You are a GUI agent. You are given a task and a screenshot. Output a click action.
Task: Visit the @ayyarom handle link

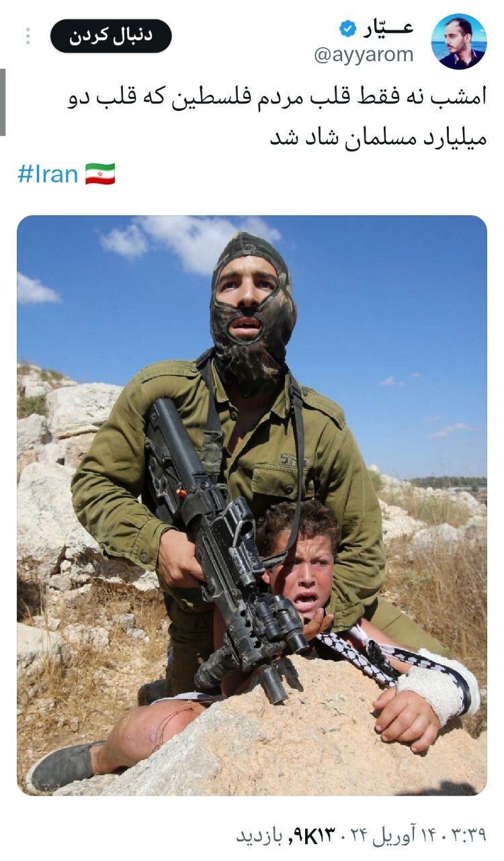click(x=364, y=56)
